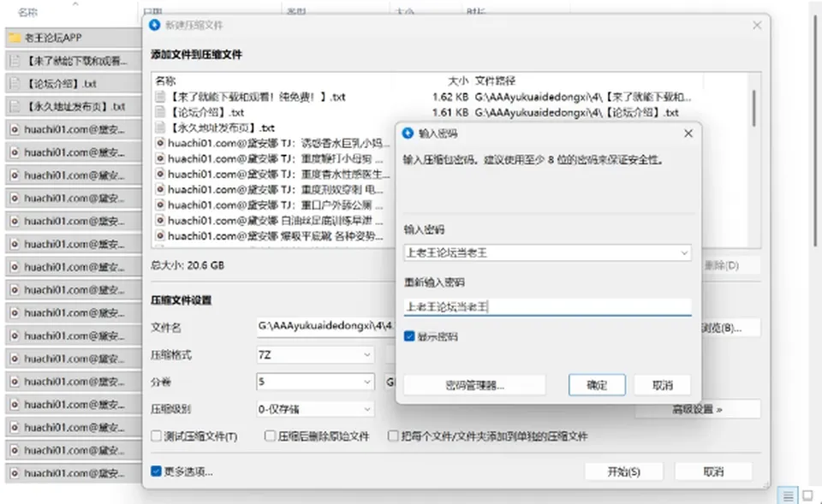Screen dimensions: 822x504
Task: Click the 名称 column header in Explorer
Action: (x=27, y=12)
